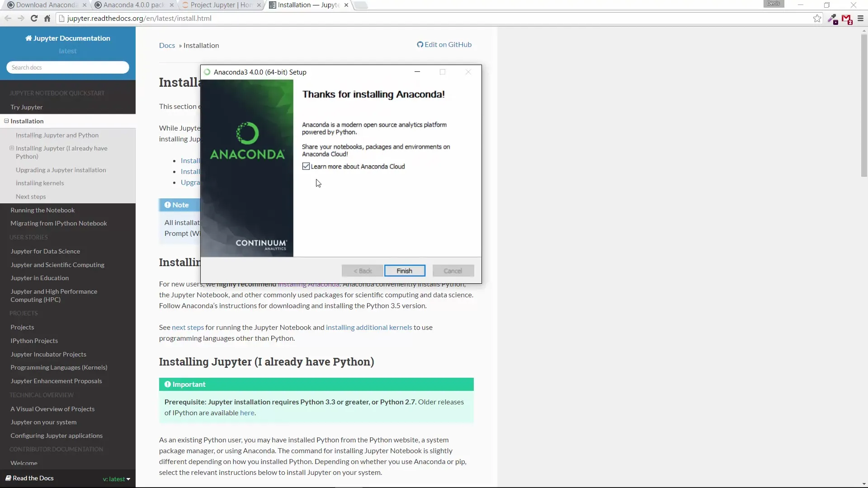Open the Gmail extension icon

click(847, 19)
